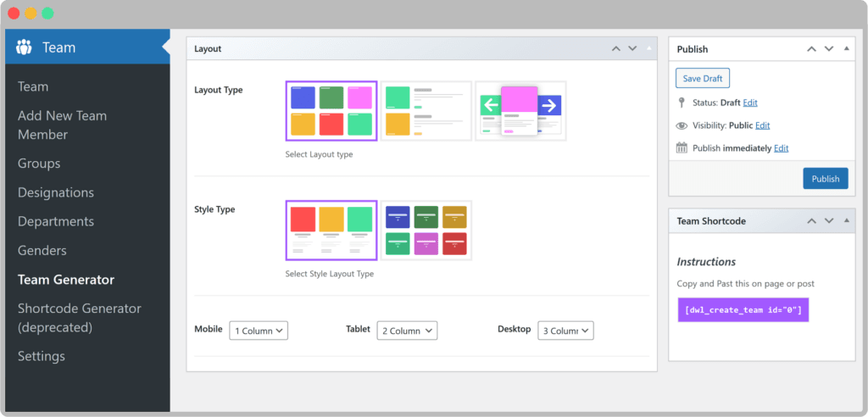
Task: Click the status pin icon in Publish
Action: click(682, 103)
